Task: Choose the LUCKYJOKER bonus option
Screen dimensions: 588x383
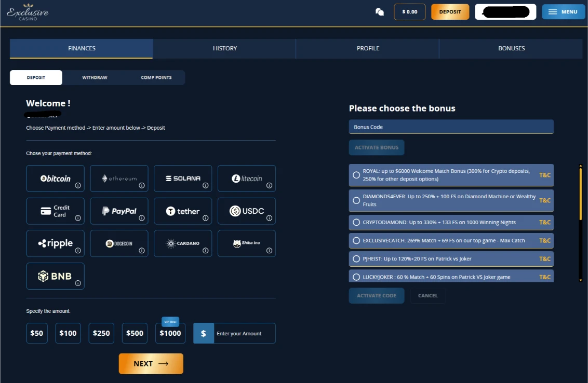Action: (356, 277)
